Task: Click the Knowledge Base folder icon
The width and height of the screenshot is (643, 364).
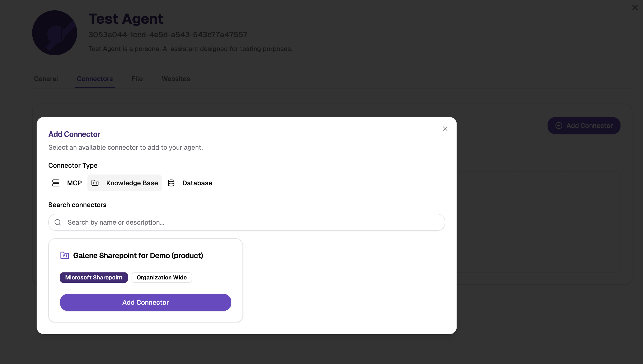Action: 95,183
